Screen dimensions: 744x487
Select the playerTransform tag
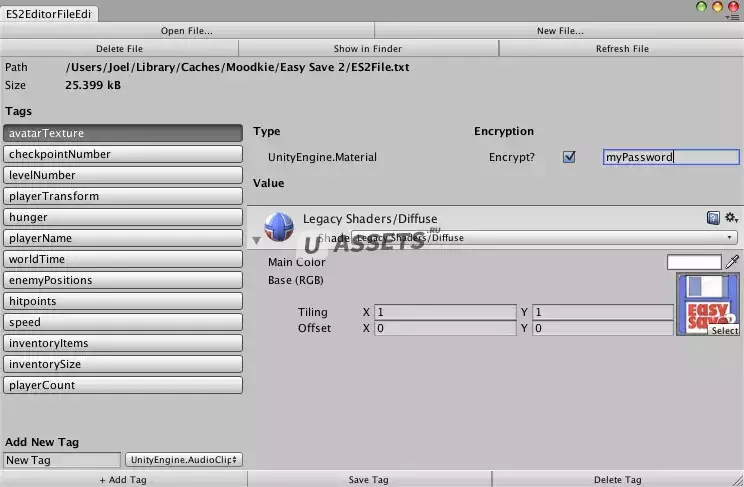(123, 196)
